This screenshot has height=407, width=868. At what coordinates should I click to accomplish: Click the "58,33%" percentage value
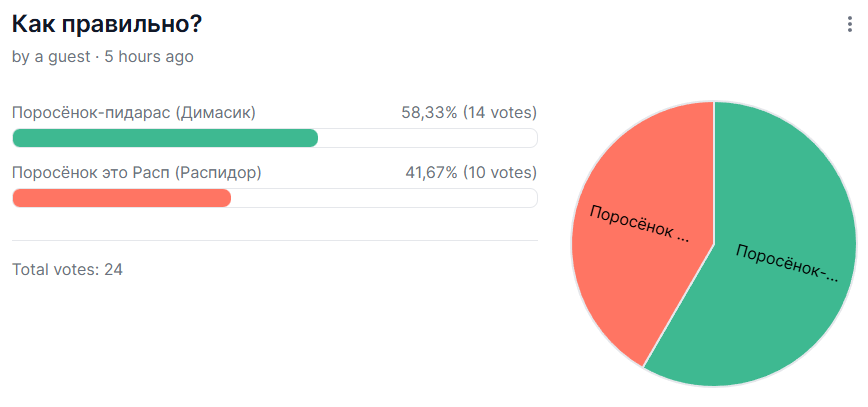pos(430,114)
